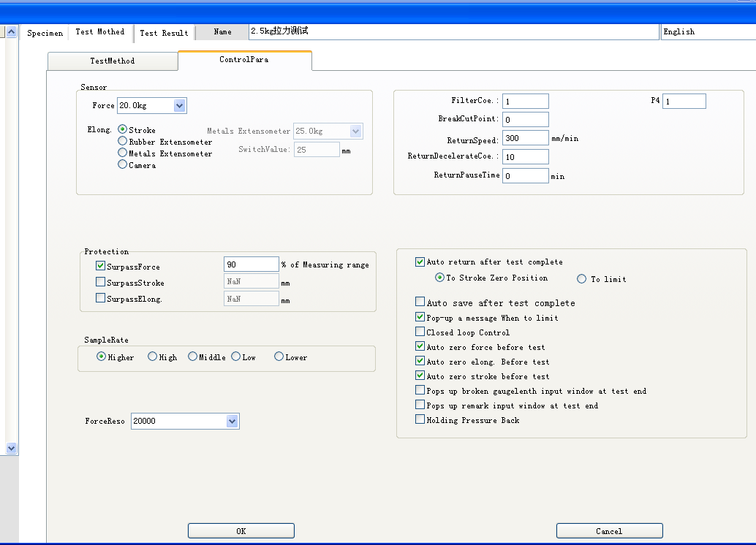Expand the ForceReso dropdown
The image size is (756, 545).
pos(232,422)
